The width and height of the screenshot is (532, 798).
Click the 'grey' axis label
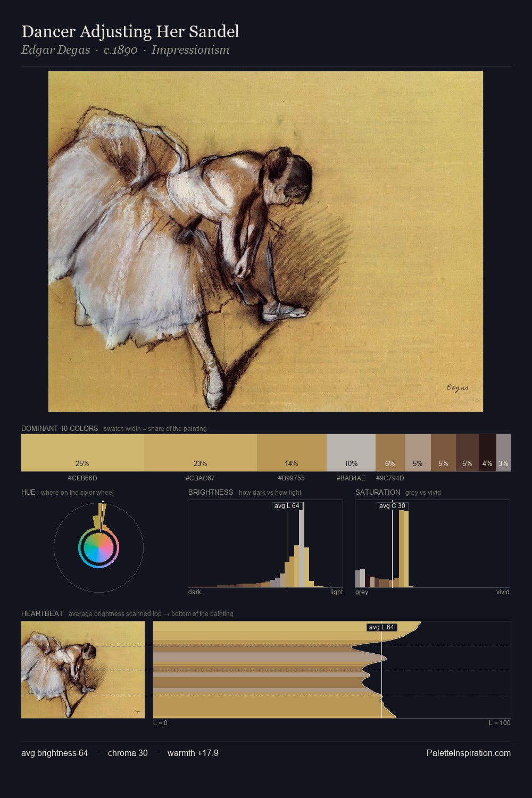tap(362, 592)
